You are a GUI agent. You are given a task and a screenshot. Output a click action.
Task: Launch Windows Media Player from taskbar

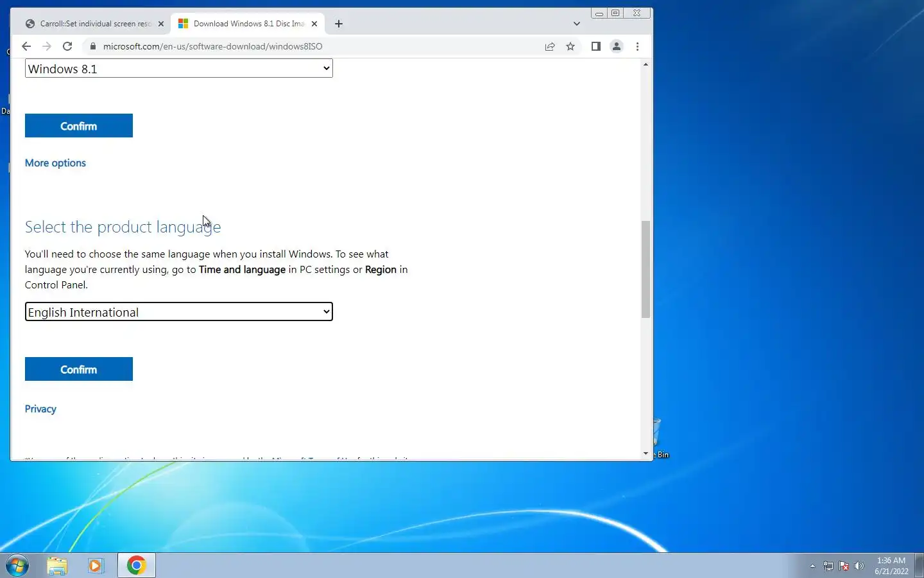[96, 566]
